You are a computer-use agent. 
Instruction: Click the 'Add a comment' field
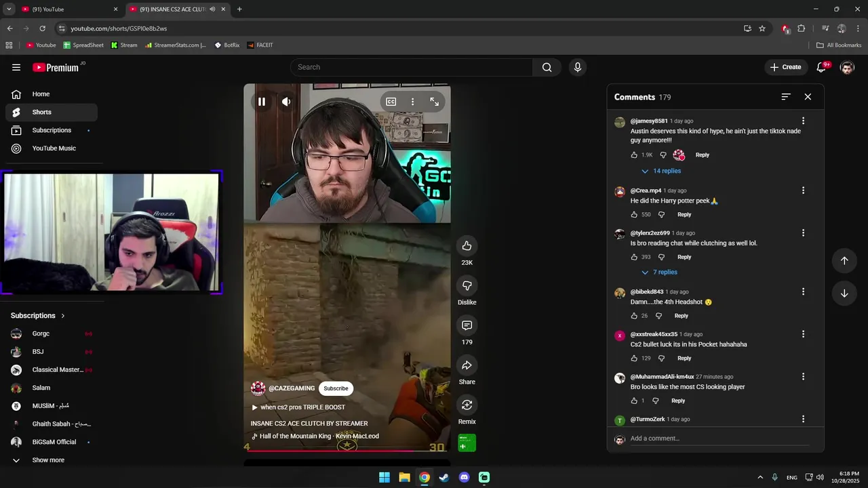click(x=719, y=439)
